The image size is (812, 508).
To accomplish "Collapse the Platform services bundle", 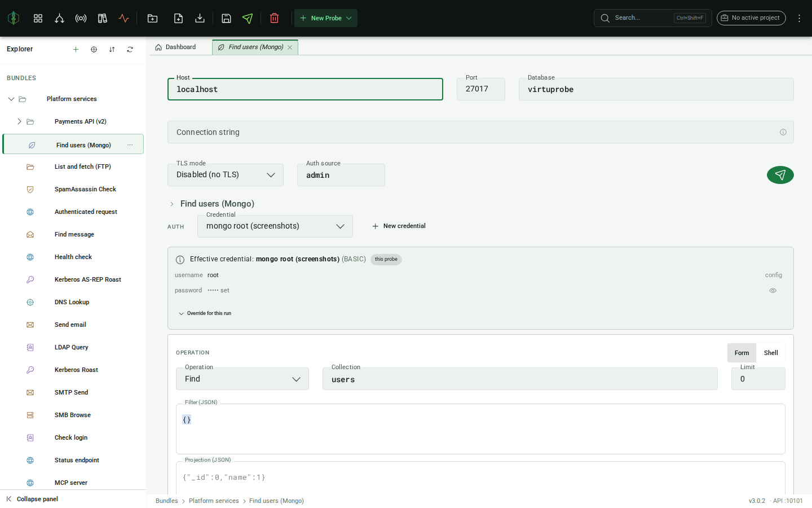I will click(x=11, y=99).
